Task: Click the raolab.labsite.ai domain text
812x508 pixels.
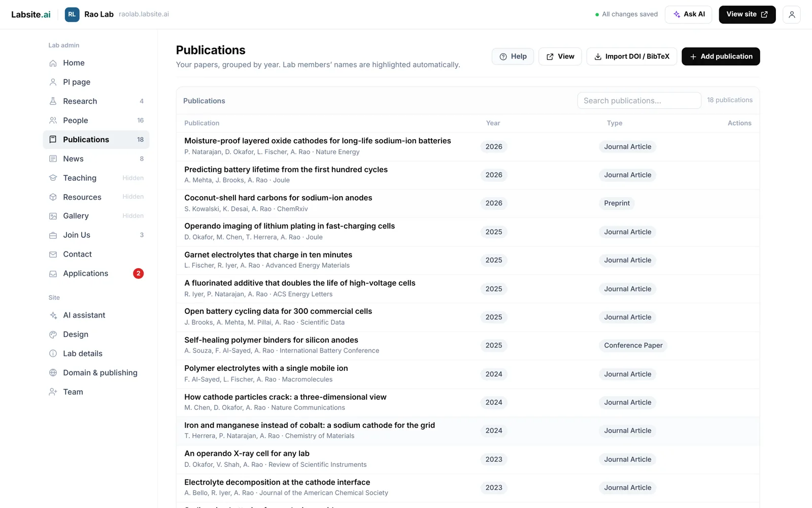Action: (144, 14)
